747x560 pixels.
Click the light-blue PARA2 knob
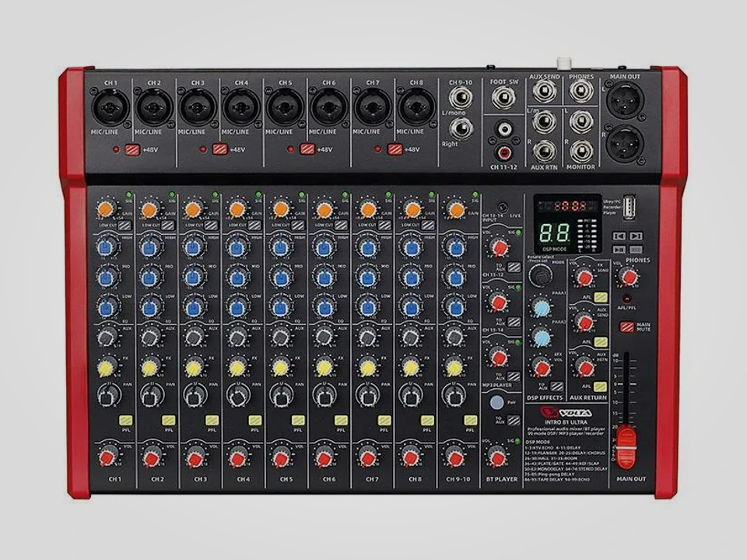pos(542,338)
